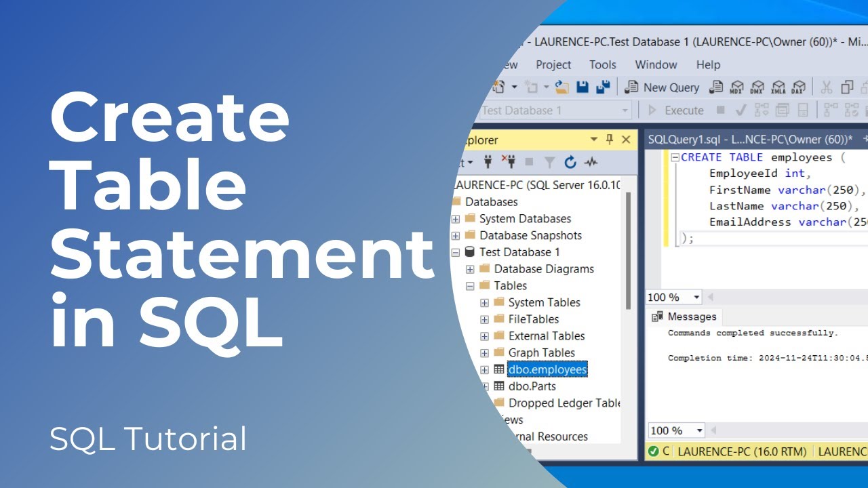Click the MDX query icon
868x488 pixels.
[x=736, y=87]
